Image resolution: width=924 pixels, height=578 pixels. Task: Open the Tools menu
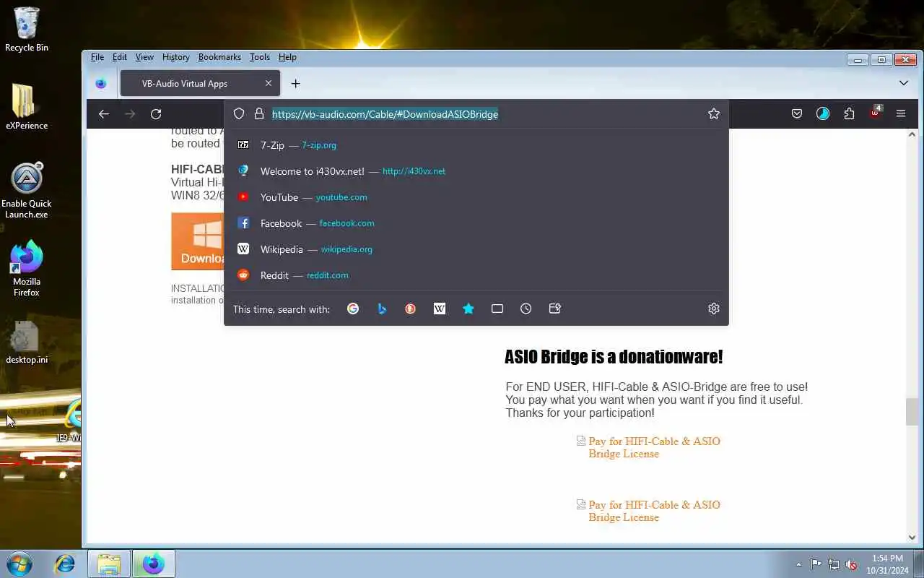260,57
